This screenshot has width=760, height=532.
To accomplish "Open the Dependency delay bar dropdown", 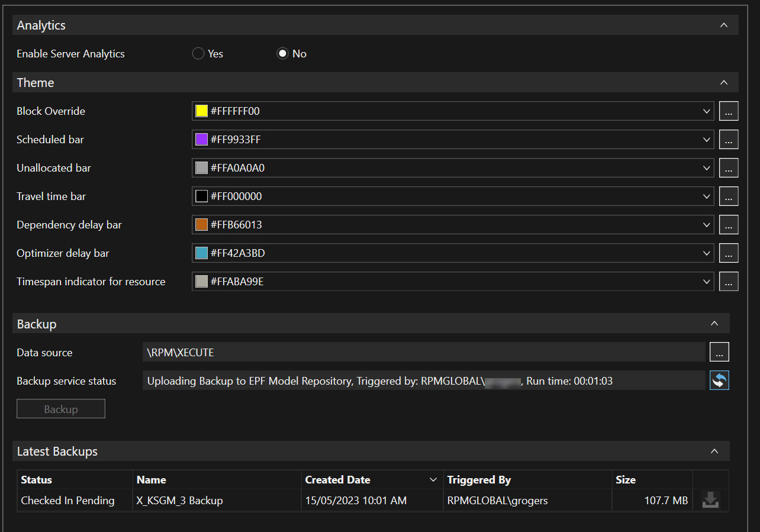I will (707, 225).
